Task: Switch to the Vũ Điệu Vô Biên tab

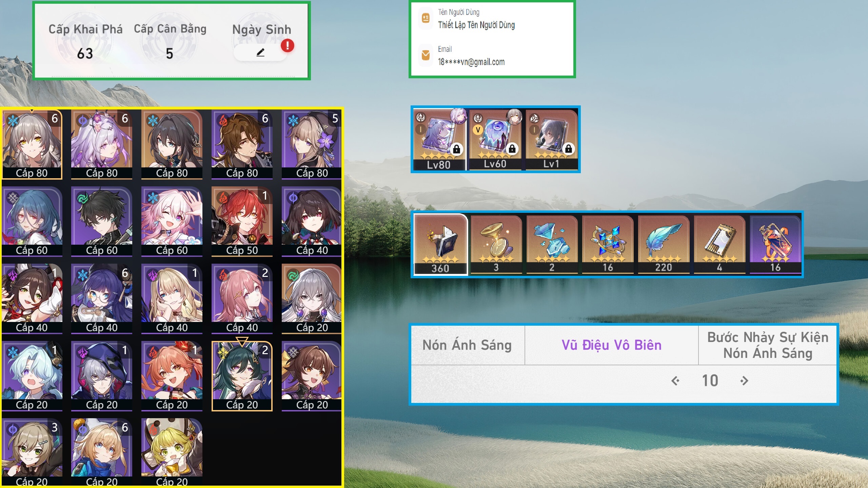Action: [611, 345]
